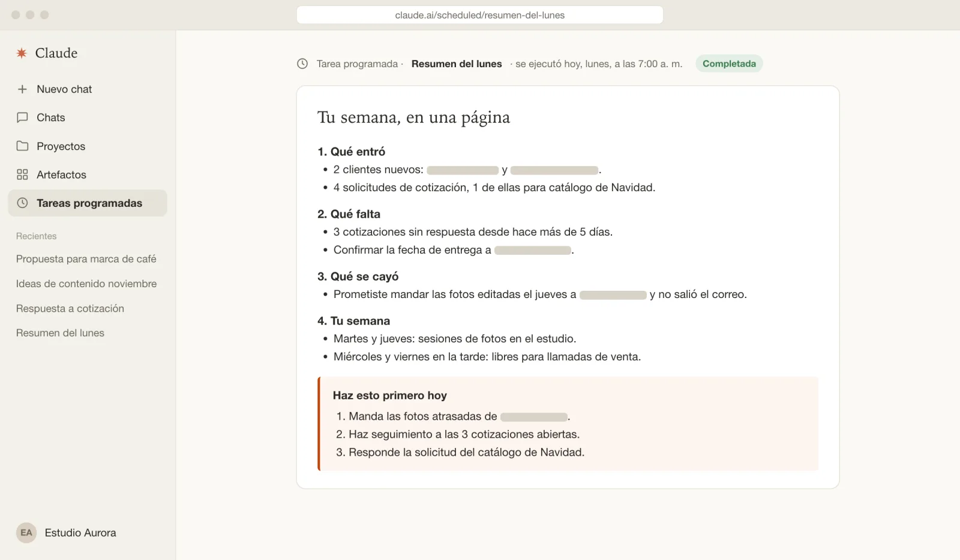Click the folder icon beside Proyectos

point(22,146)
